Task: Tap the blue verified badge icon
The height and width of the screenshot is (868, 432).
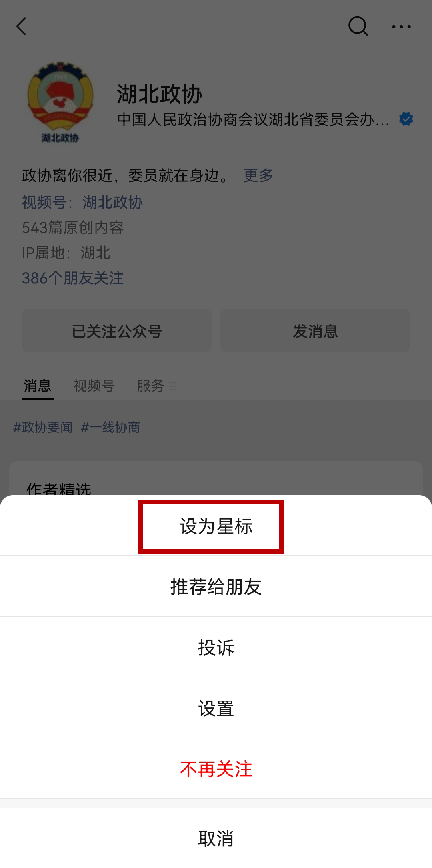Action: tap(406, 119)
